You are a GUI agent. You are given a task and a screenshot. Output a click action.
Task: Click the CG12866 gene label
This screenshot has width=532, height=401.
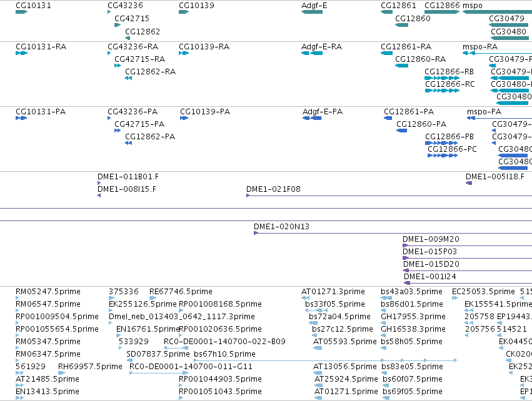[x=442, y=6]
